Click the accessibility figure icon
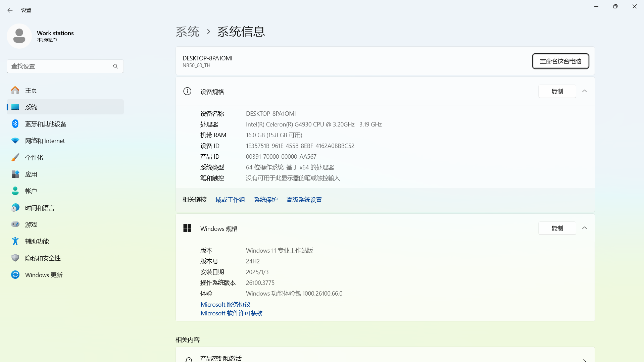The image size is (644, 362). pos(15,241)
